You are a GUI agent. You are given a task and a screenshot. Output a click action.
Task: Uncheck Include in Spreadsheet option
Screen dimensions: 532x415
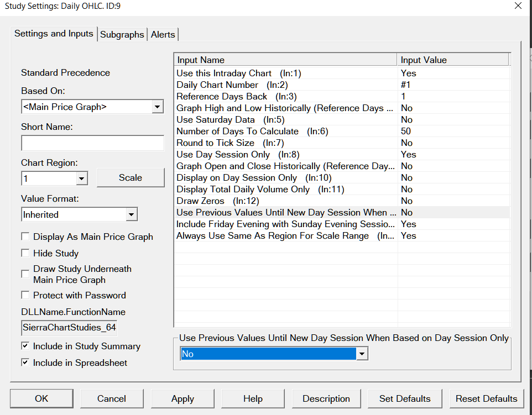25,363
